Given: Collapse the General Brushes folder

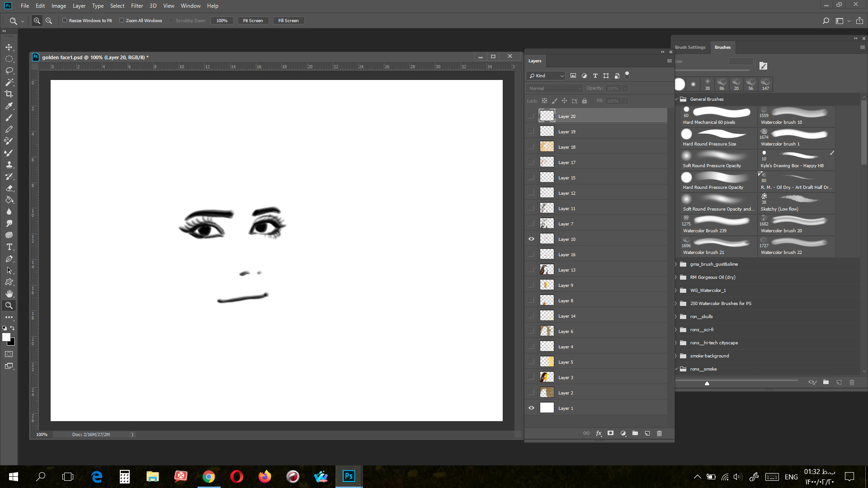Looking at the screenshot, I should tap(677, 99).
